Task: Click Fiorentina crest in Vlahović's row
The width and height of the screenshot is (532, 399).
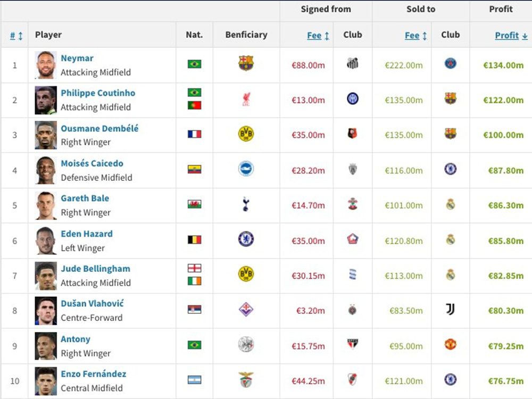Action: pyautogui.click(x=246, y=310)
